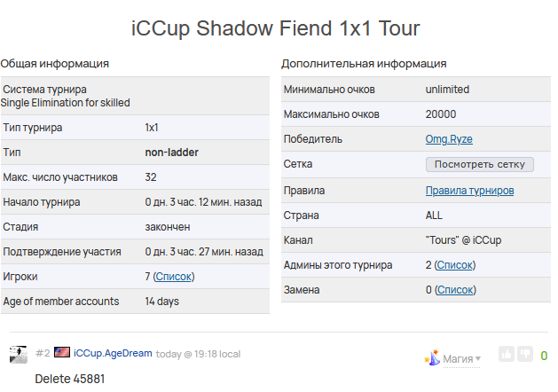Viewport: 558px width, 392px height.
Task: Click the thumbs up icon on post #2
Action: tap(507, 354)
